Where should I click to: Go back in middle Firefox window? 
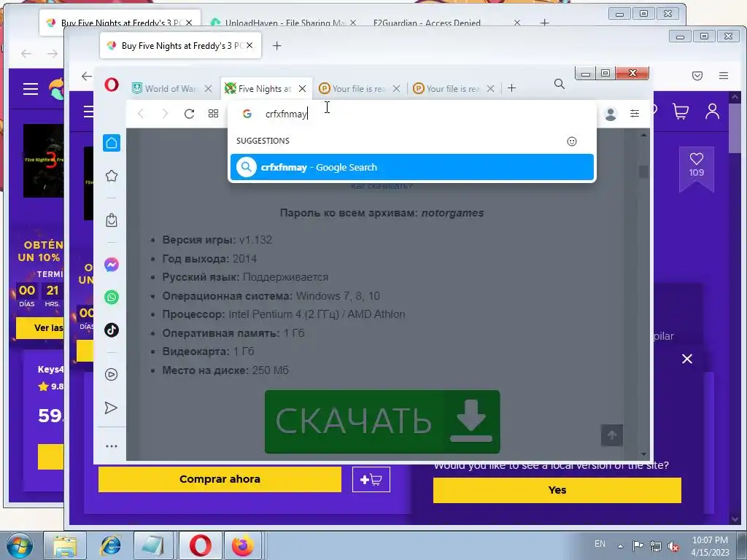[86, 76]
